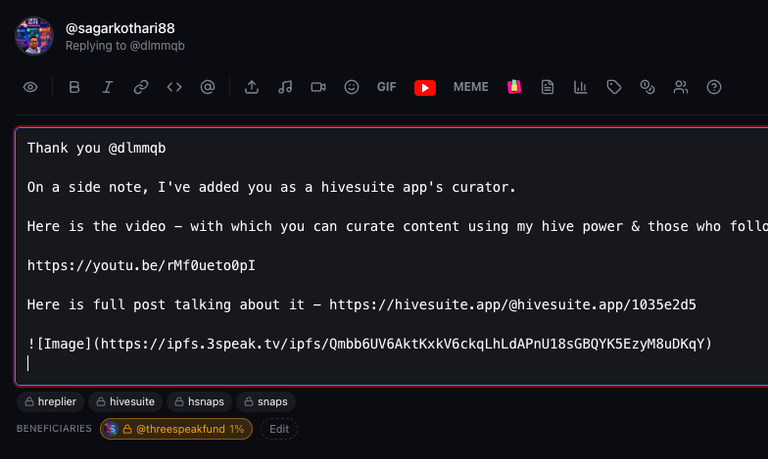Open the tag icon in toolbar
The image size is (768, 459).
tap(614, 87)
